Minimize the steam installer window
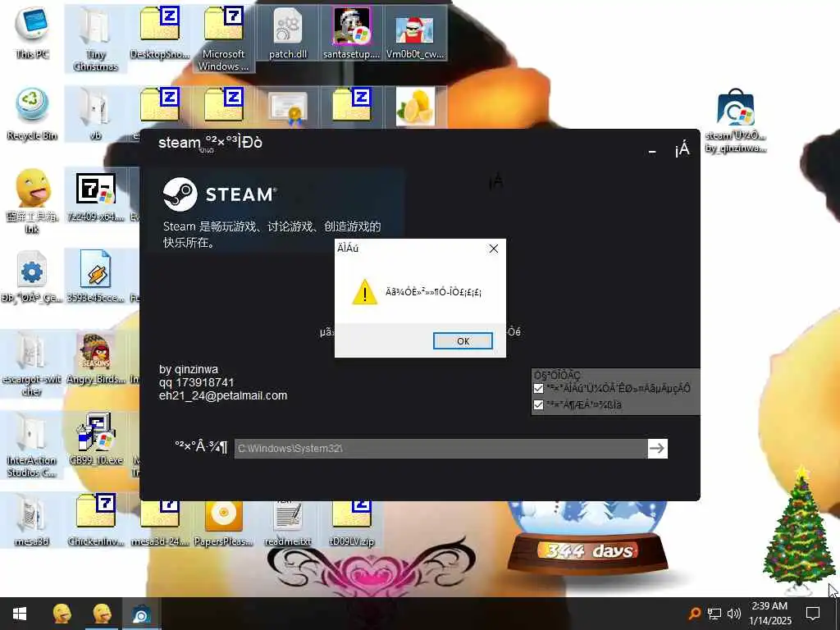Image resolution: width=840 pixels, height=630 pixels. click(652, 151)
